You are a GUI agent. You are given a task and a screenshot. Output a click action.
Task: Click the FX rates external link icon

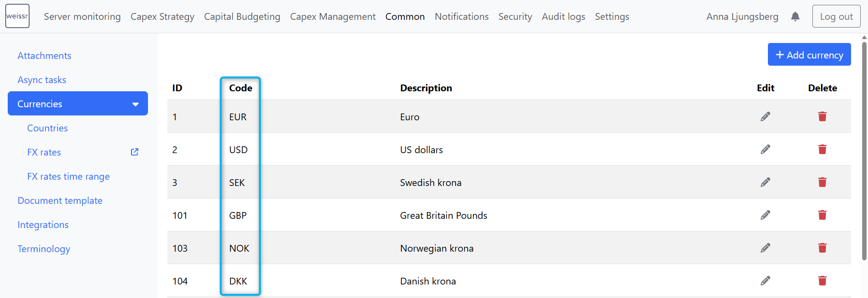point(135,152)
